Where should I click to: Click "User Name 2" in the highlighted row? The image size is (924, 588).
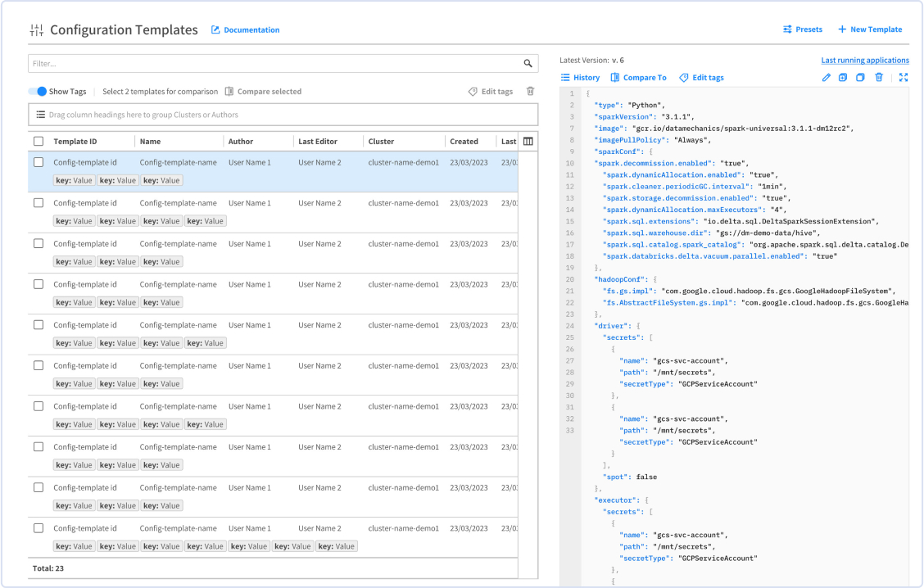click(319, 162)
